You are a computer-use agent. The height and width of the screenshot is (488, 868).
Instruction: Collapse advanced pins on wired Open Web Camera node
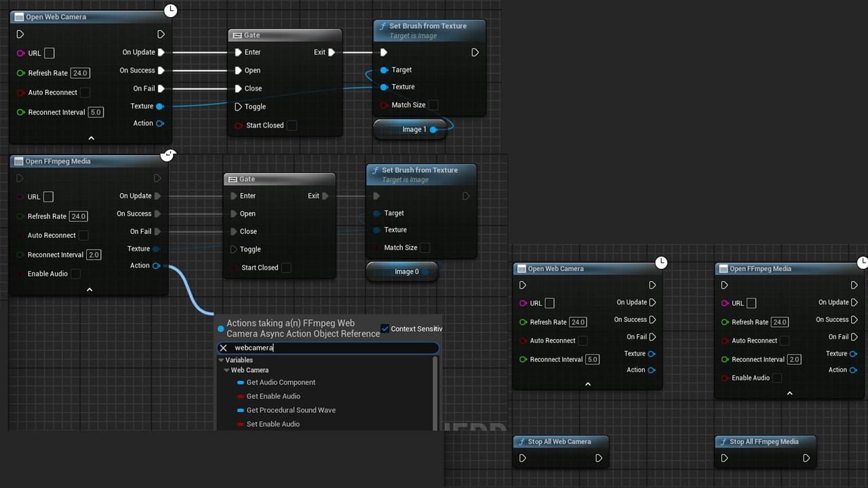click(x=91, y=138)
